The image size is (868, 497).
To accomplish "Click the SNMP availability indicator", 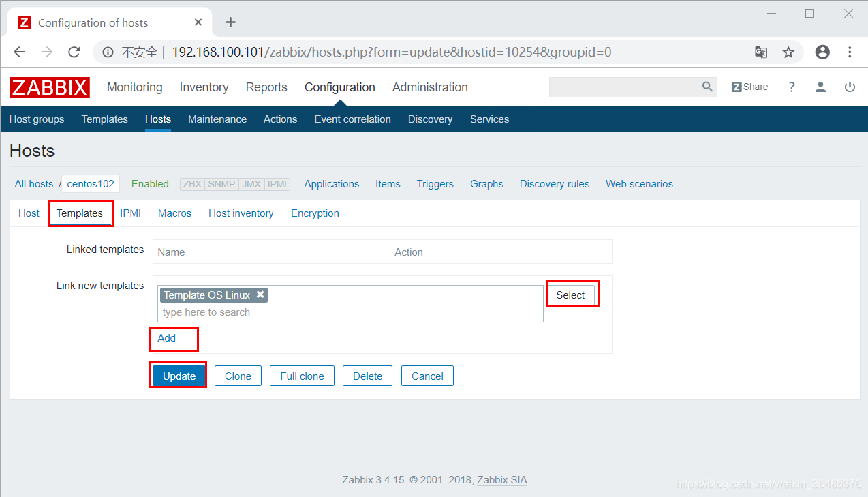I will [x=221, y=184].
